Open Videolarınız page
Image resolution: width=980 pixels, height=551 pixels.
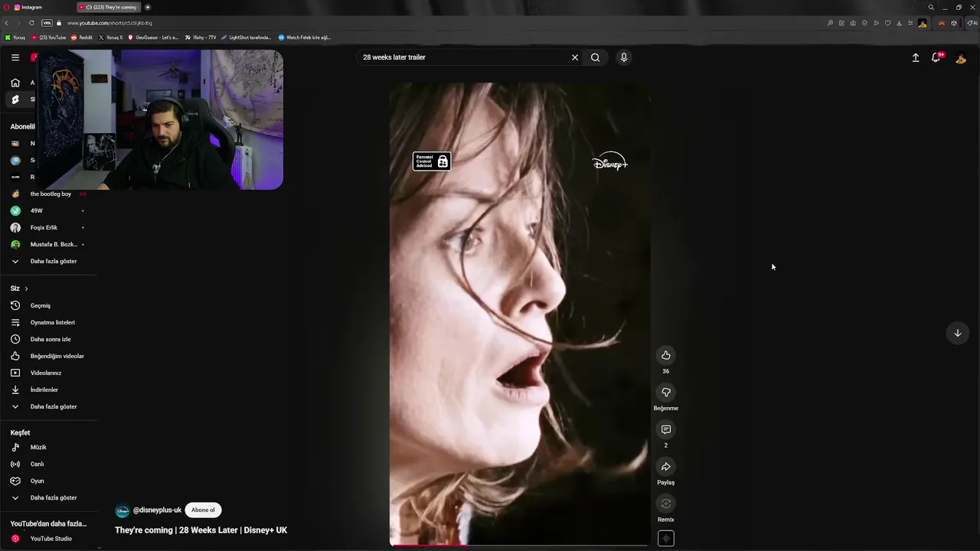[49, 373]
